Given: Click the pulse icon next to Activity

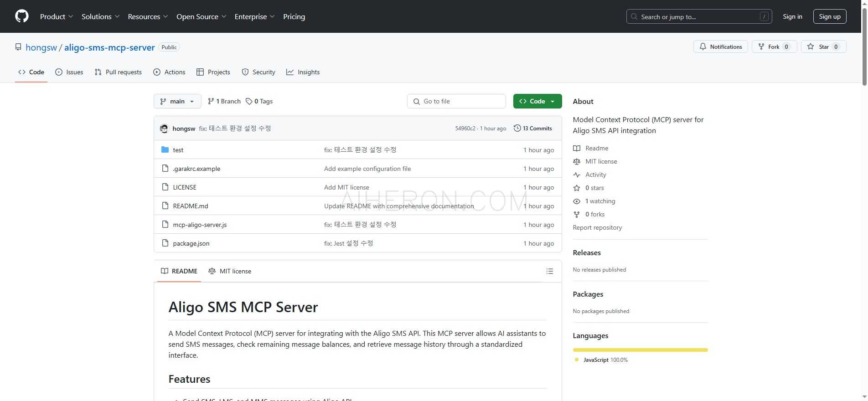Looking at the screenshot, I should click(577, 175).
